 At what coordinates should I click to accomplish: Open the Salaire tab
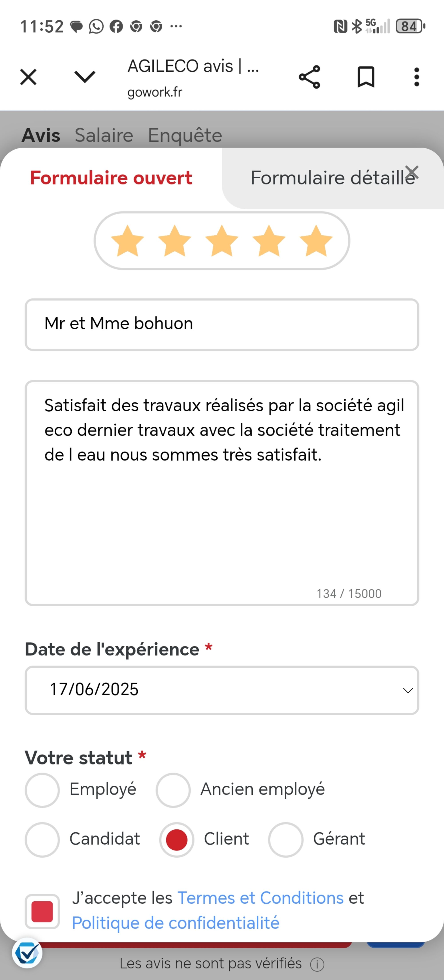[x=104, y=135]
